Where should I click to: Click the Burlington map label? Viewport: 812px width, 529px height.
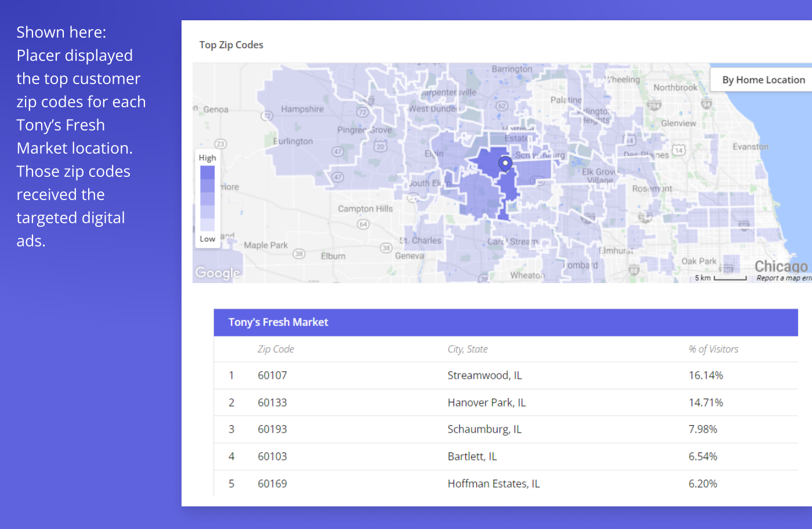(x=293, y=142)
